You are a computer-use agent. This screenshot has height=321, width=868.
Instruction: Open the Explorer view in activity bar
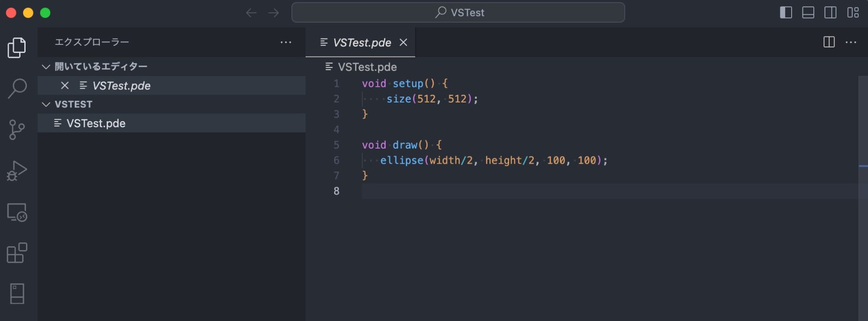[16, 47]
